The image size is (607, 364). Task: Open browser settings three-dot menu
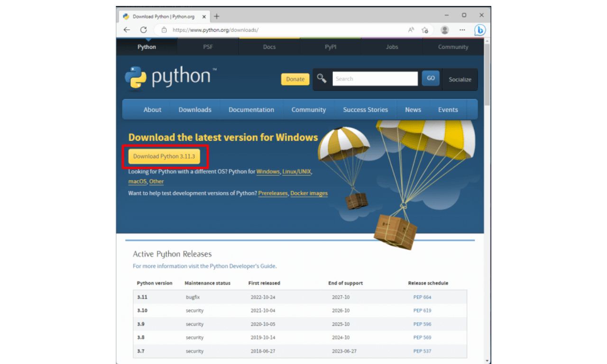(x=462, y=30)
